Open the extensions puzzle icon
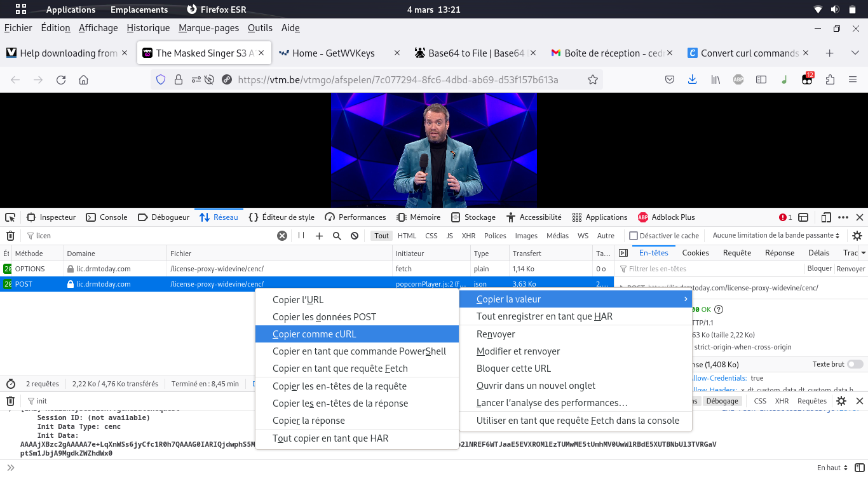This screenshot has width=868, height=488. click(x=830, y=79)
